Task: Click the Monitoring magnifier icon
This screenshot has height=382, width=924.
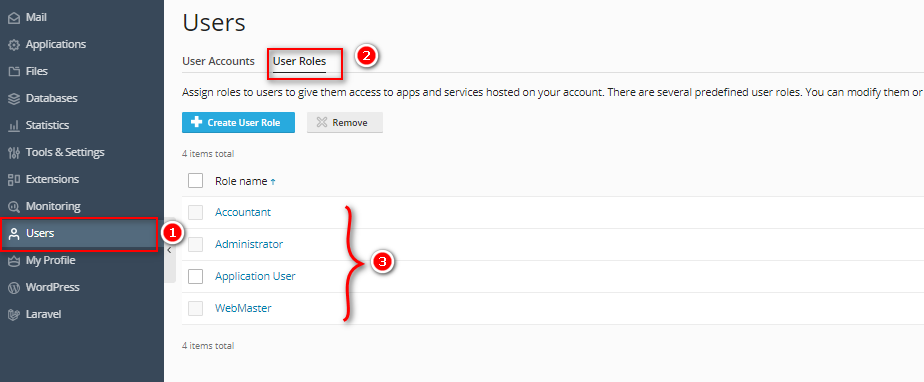Action: (14, 207)
